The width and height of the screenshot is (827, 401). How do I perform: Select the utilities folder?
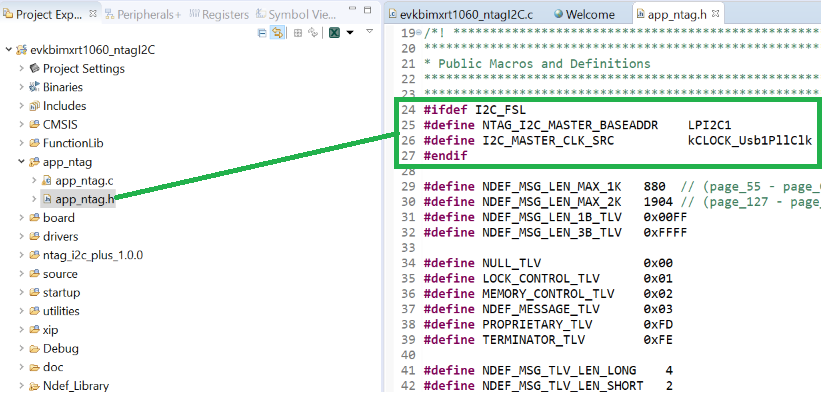pyautogui.click(x=61, y=311)
